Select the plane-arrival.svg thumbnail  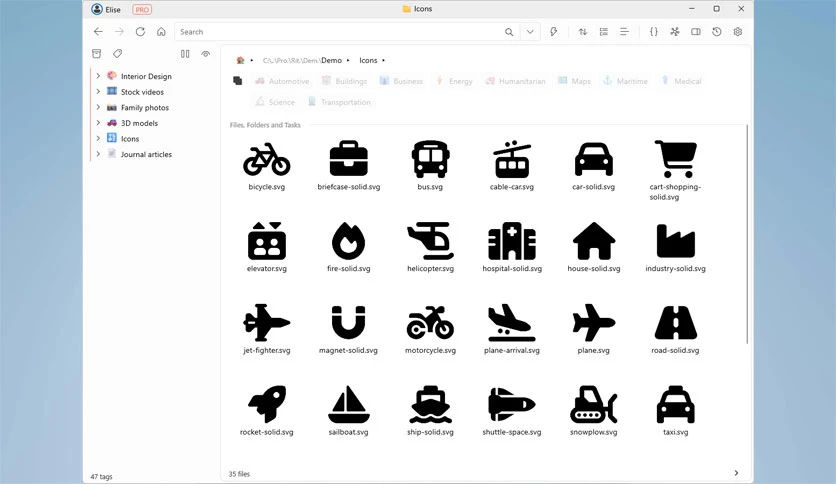pos(512,322)
